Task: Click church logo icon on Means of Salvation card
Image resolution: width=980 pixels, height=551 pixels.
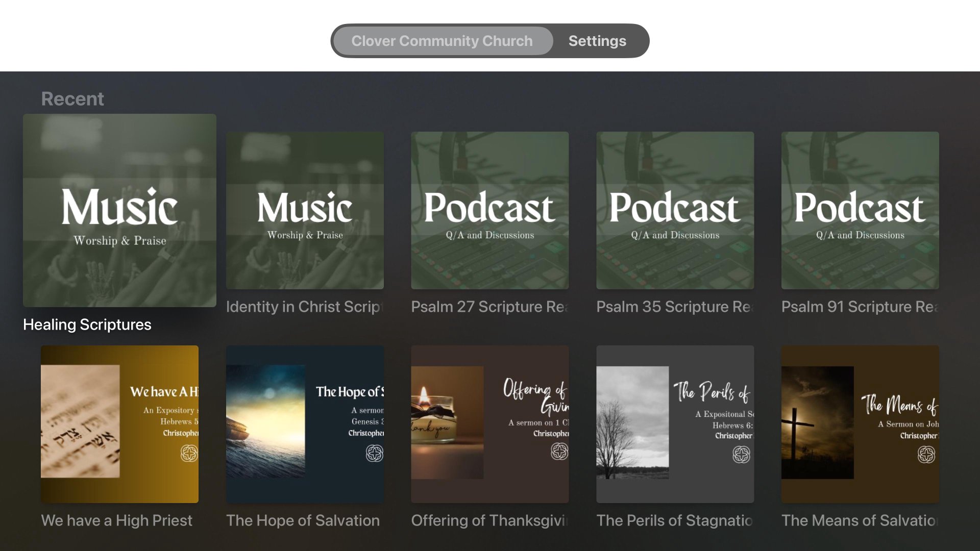Action: 926,454
